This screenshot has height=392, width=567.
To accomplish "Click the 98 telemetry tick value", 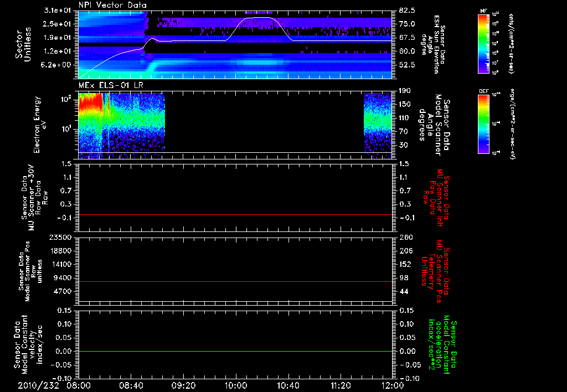I will tap(404, 278).
